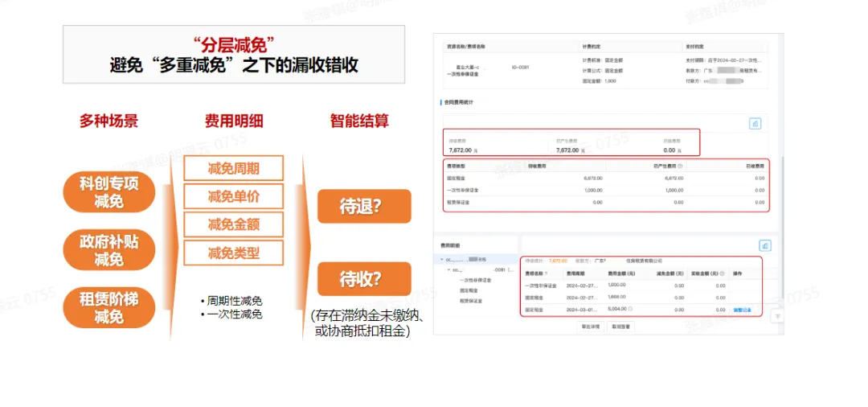Click the help icon beside 已产生费用 header
Image resolution: width=868 pixels, height=407 pixels.
tap(680, 166)
